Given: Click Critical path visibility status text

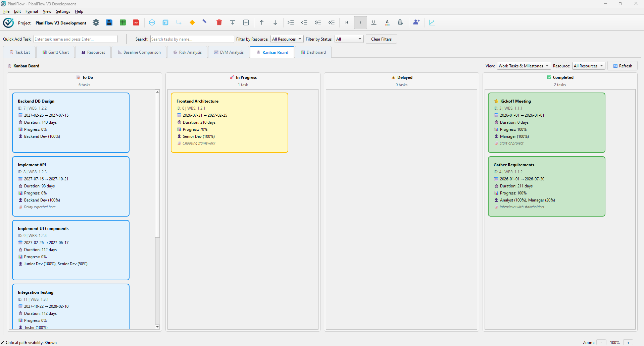Looking at the screenshot, I should [x=31, y=343].
